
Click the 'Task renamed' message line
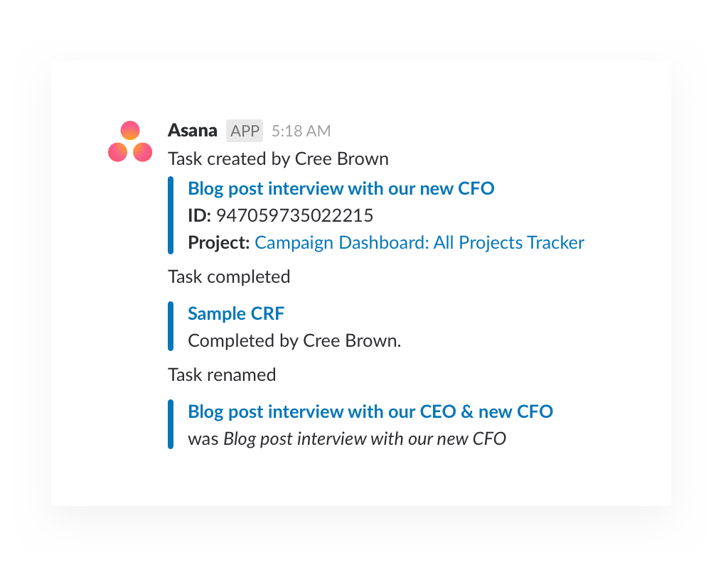pyautogui.click(x=222, y=374)
